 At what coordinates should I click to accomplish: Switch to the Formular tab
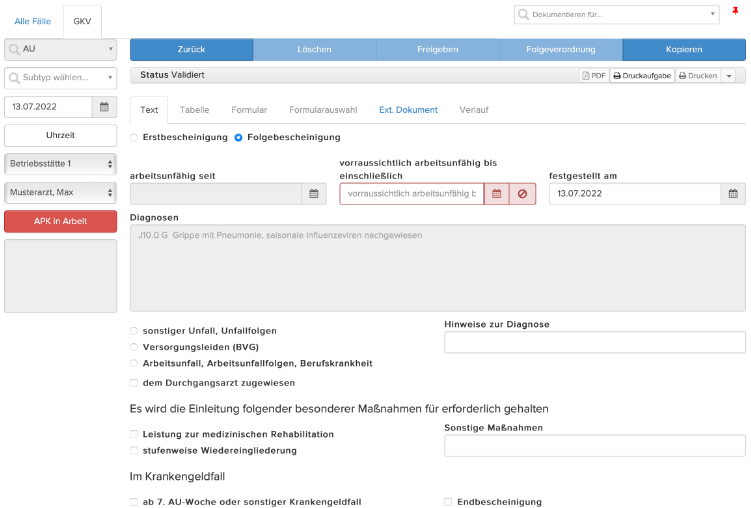[x=249, y=110]
